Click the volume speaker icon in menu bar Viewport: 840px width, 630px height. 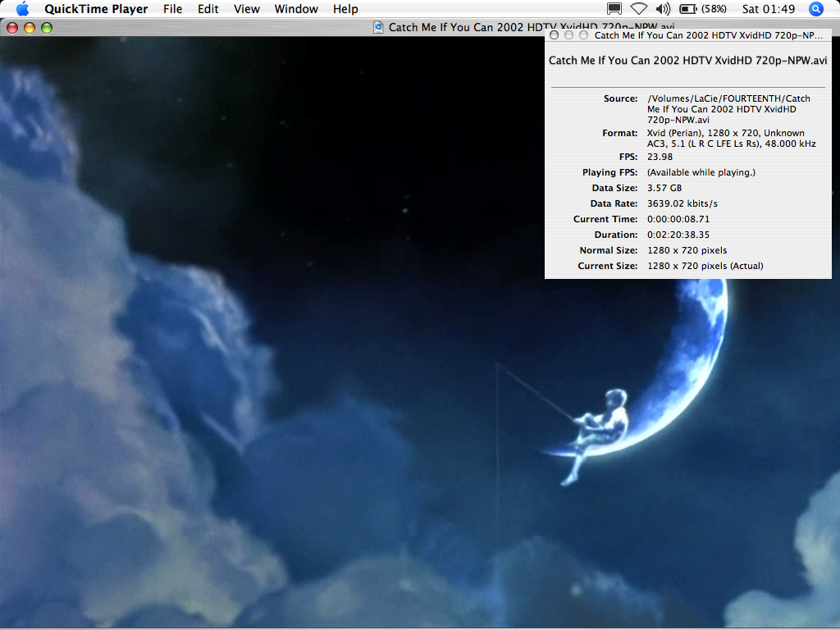point(663,9)
